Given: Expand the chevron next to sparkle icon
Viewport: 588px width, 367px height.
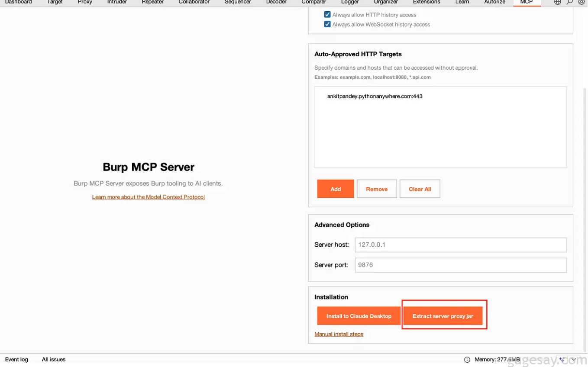Looking at the screenshot, I should [573, 360].
